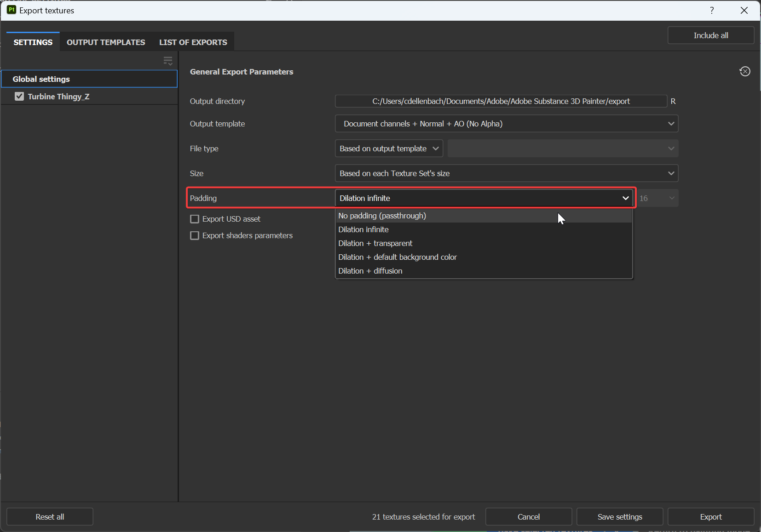Enable Export shaders parameters

[x=195, y=235]
